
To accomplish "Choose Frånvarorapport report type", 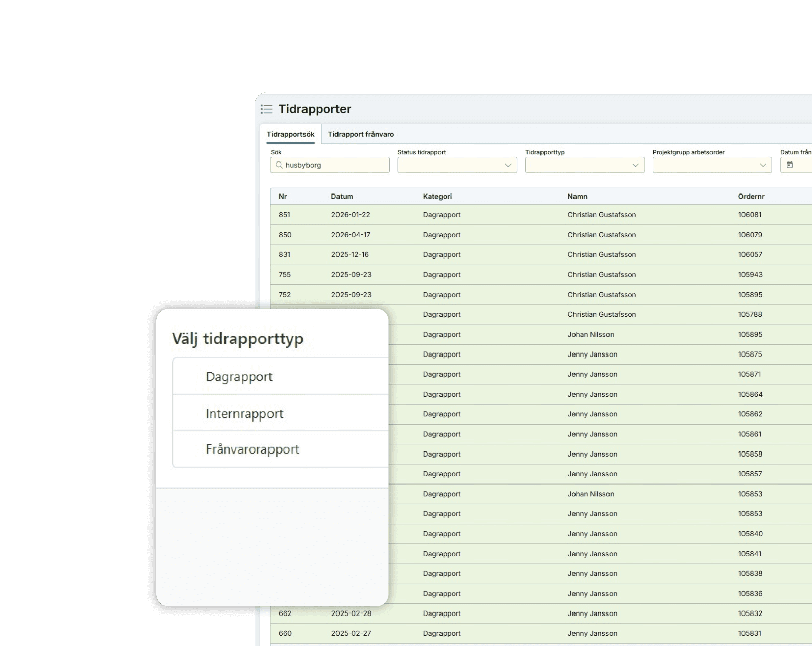I will coord(280,449).
